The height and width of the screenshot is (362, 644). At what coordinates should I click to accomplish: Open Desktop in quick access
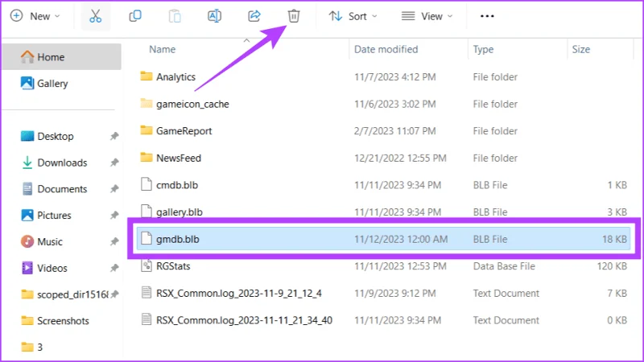click(x=47, y=136)
